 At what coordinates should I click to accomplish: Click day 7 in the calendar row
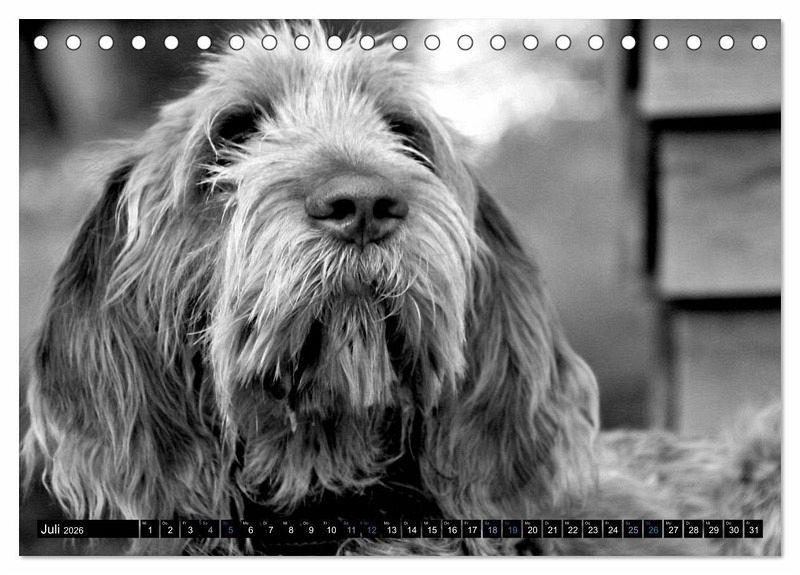270,530
